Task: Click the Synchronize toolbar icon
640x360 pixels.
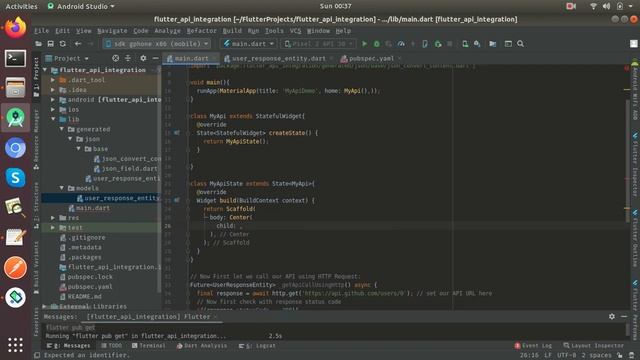Action: (x=62, y=44)
